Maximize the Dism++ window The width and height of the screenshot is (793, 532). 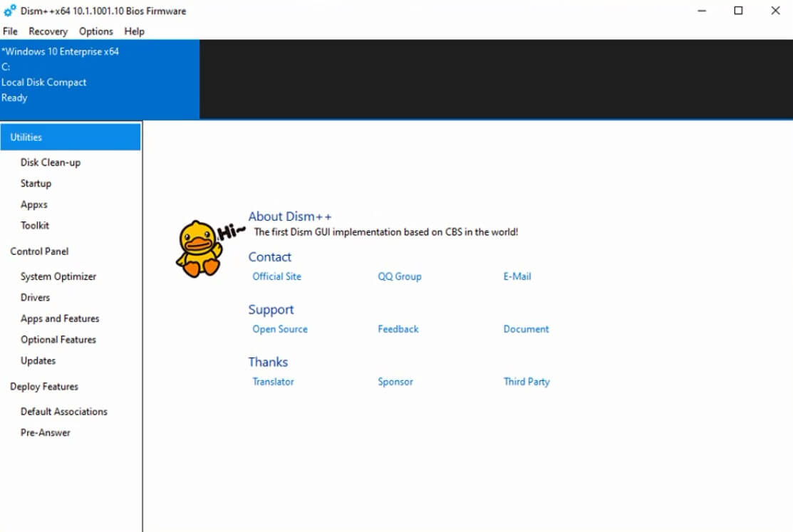(738, 11)
